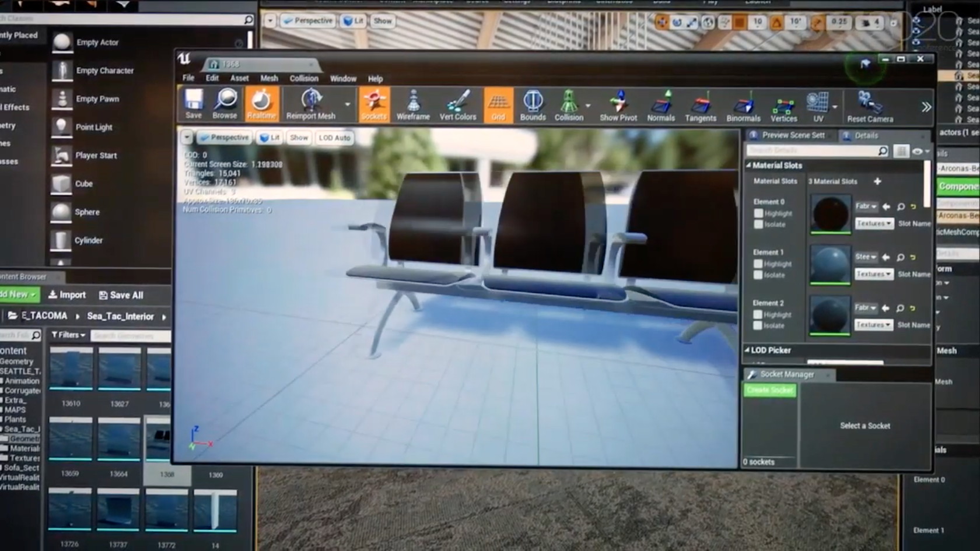The width and height of the screenshot is (980, 551).
Task: Show mesh Vertices
Action: [783, 107]
